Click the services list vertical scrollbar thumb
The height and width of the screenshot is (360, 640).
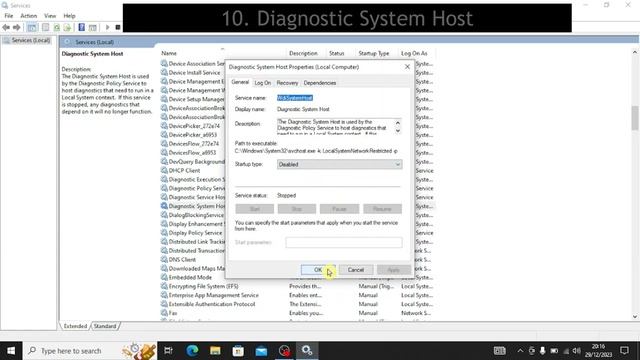coord(635,118)
